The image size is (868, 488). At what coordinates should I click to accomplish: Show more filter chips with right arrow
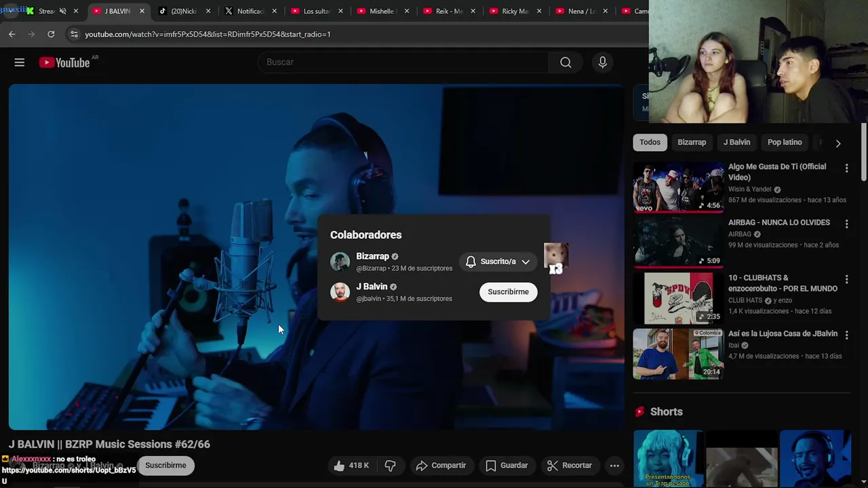(838, 143)
